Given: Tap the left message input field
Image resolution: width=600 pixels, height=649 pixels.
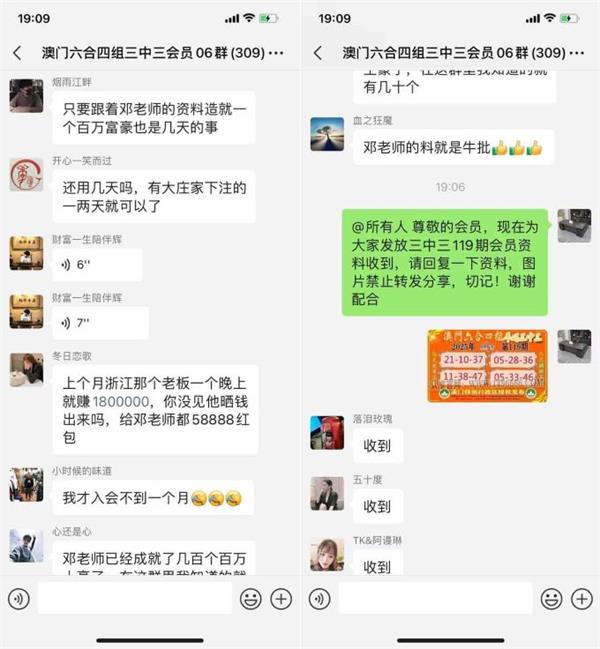Looking at the screenshot, I should 135,598.
